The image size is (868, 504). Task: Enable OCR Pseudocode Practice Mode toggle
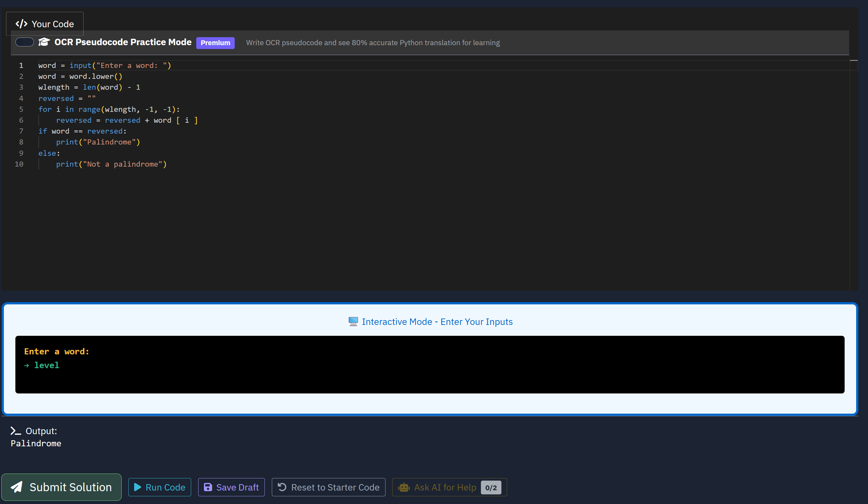(24, 42)
